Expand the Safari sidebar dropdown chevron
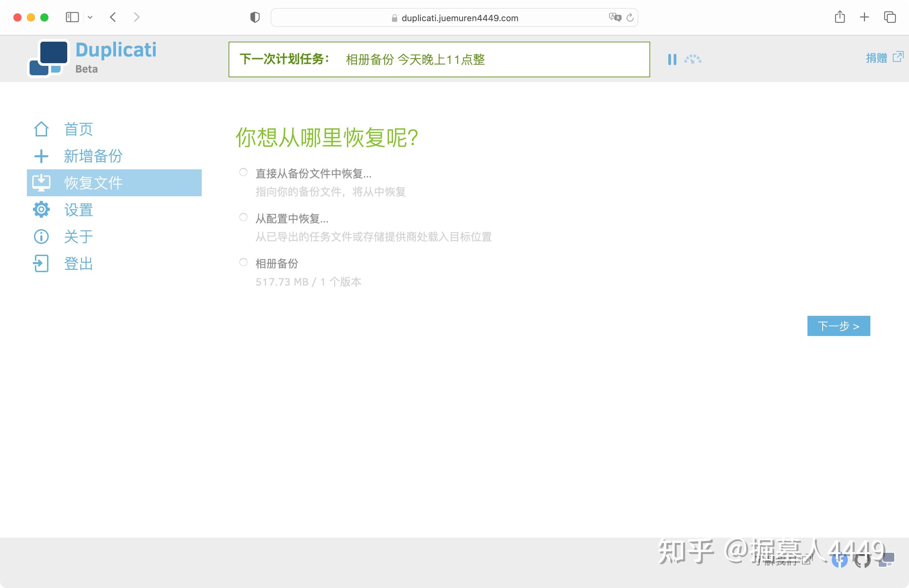This screenshot has width=909, height=588. tap(90, 17)
